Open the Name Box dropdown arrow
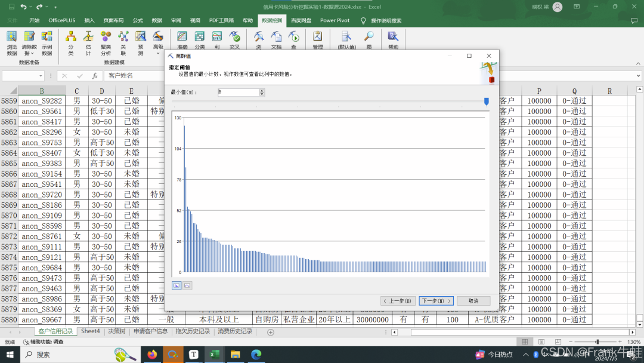The width and height of the screenshot is (644, 363). pos(41,76)
